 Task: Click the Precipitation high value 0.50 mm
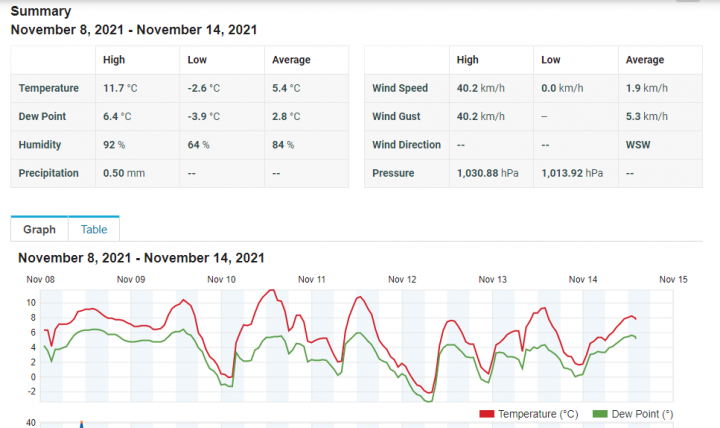pyautogui.click(x=124, y=173)
